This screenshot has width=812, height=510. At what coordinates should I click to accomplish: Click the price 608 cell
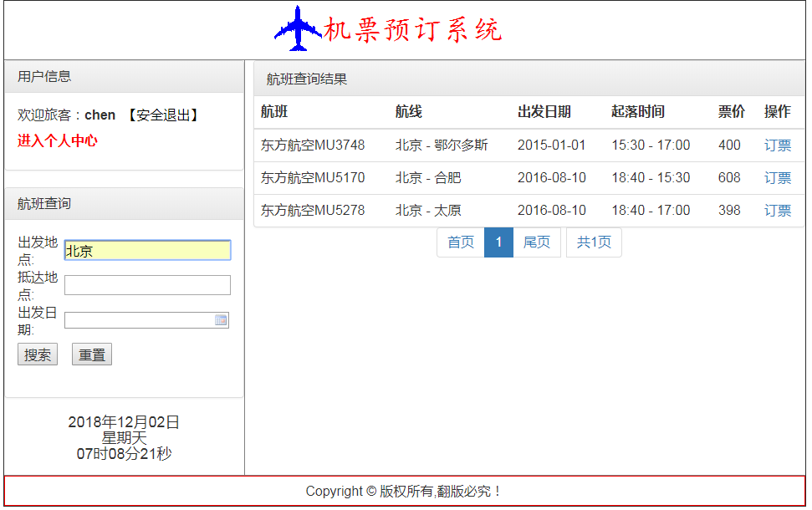(x=729, y=177)
